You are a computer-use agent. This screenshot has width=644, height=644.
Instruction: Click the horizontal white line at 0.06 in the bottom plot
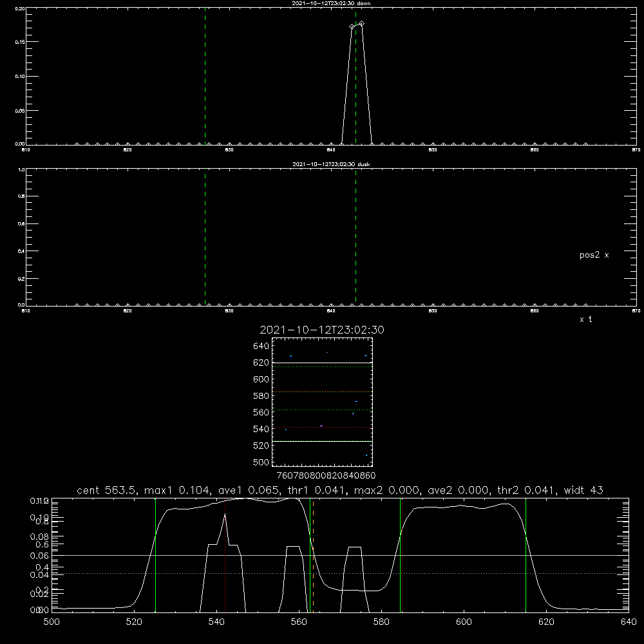(340, 555)
